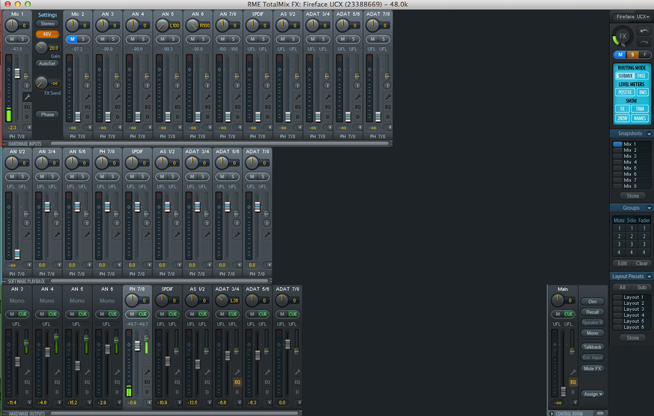Click the Talkback button
654x416 pixels.
(593, 347)
